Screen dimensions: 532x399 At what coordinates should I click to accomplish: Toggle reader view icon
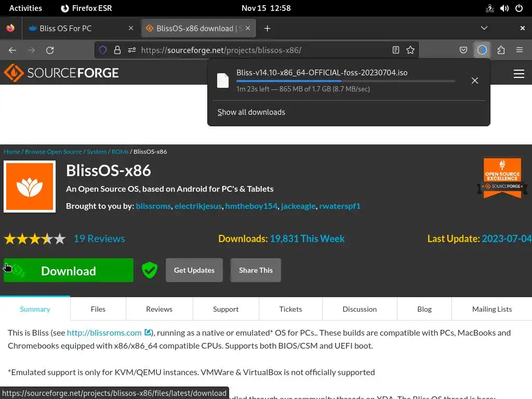pos(395,50)
